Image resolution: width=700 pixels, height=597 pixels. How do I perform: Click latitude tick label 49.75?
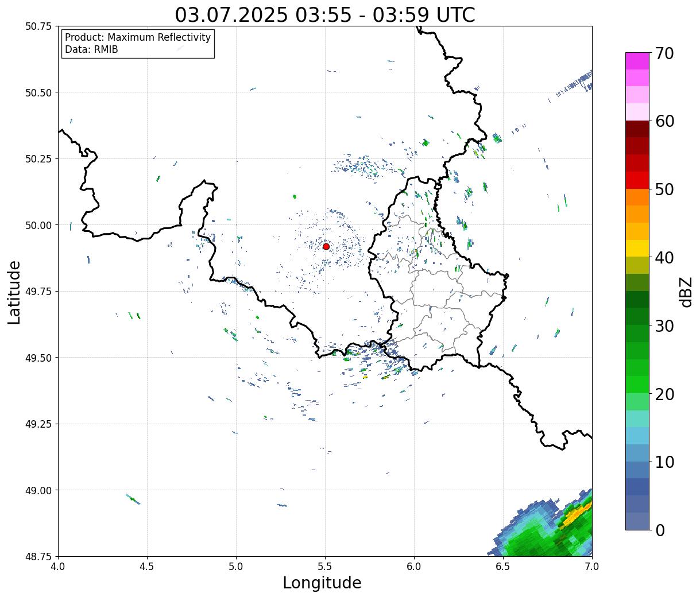click(38, 292)
